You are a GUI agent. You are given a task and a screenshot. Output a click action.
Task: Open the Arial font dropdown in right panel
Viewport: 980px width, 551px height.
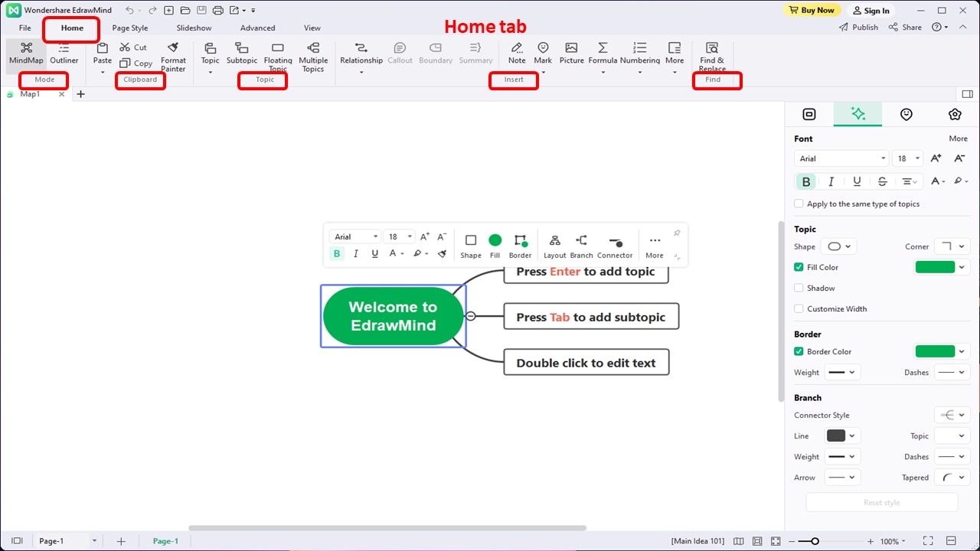(841, 158)
